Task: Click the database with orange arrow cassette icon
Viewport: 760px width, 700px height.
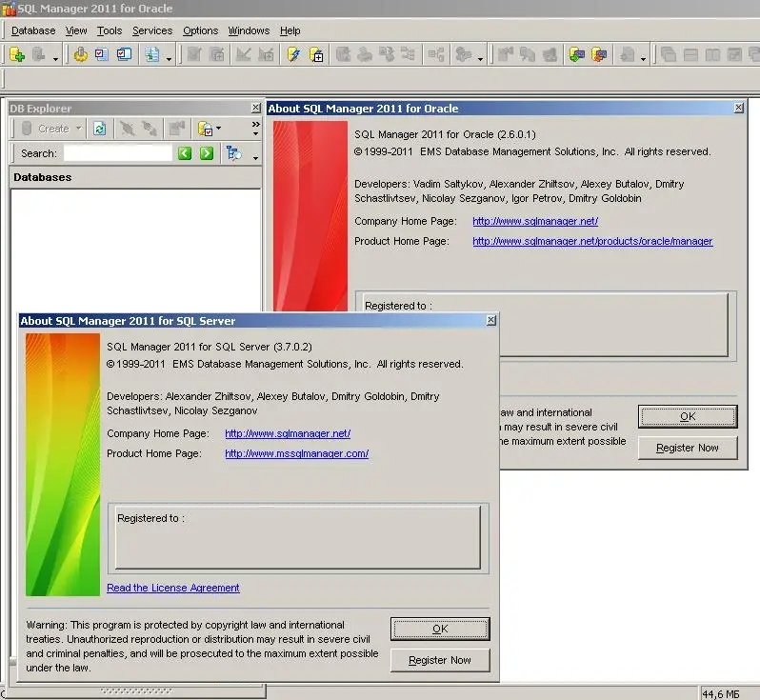Action: click(x=599, y=54)
